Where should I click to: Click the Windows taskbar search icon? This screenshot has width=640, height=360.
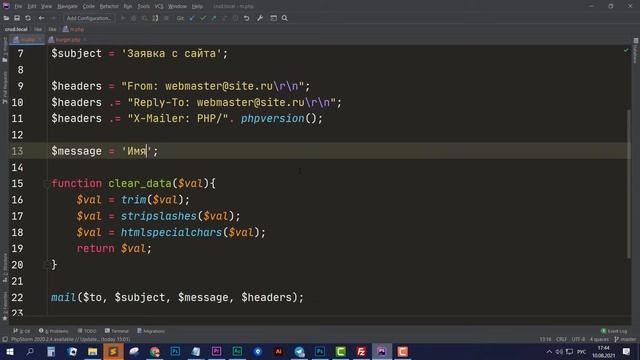click(x=30, y=352)
